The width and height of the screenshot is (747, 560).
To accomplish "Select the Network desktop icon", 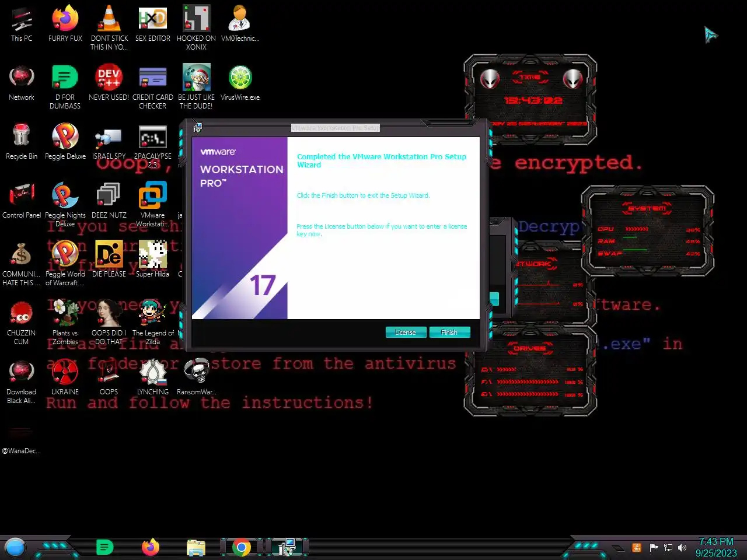I will [22, 83].
